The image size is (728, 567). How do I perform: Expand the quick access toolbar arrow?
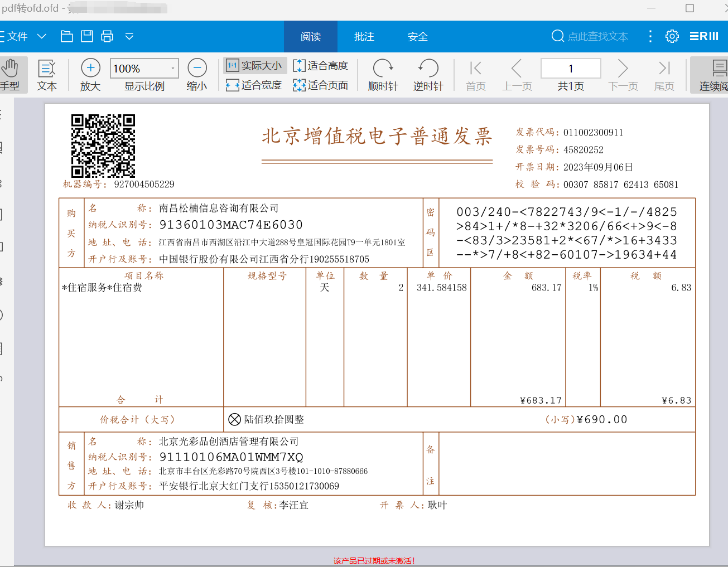(x=129, y=36)
